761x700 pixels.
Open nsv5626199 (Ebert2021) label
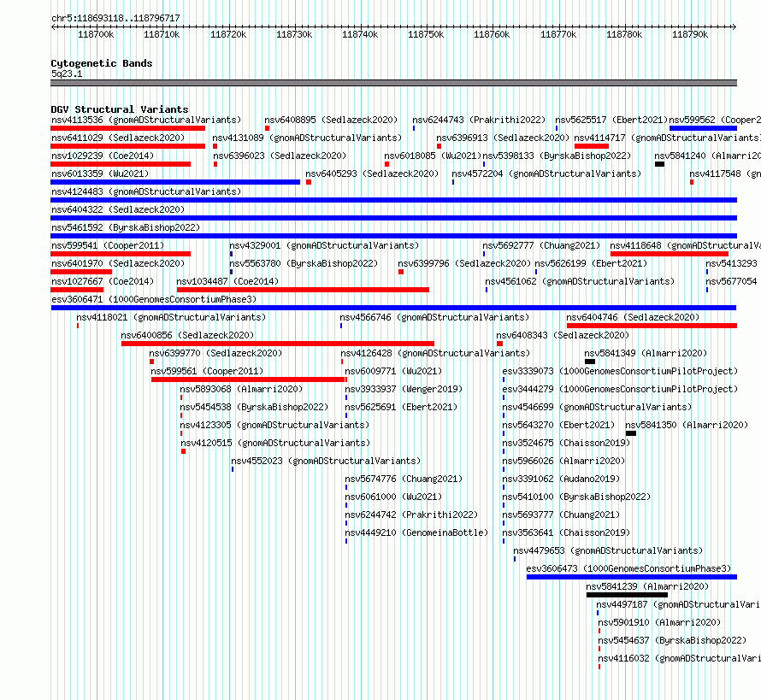tap(591, 263)
